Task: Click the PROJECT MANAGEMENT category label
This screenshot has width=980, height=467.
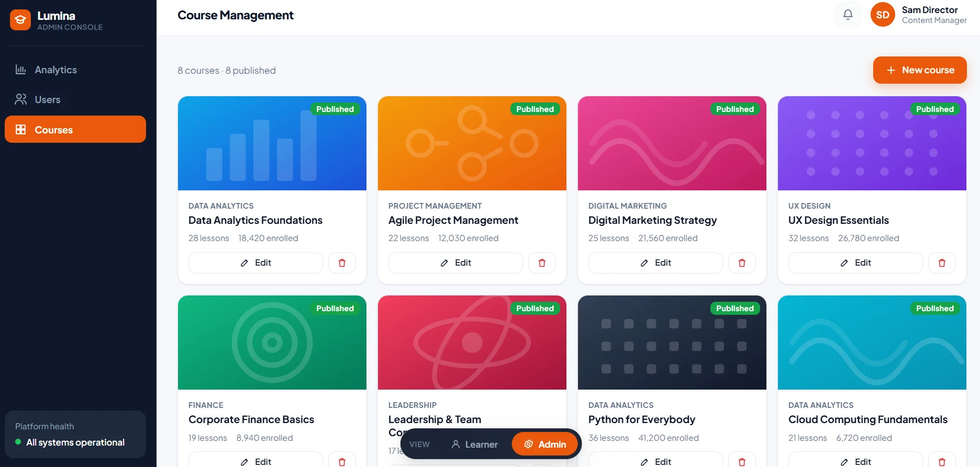Action: click(435, 206)
